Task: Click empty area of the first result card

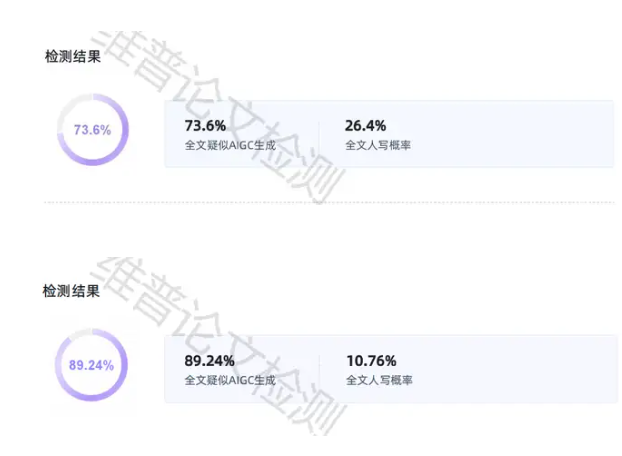Action: [x=508, y=134]
